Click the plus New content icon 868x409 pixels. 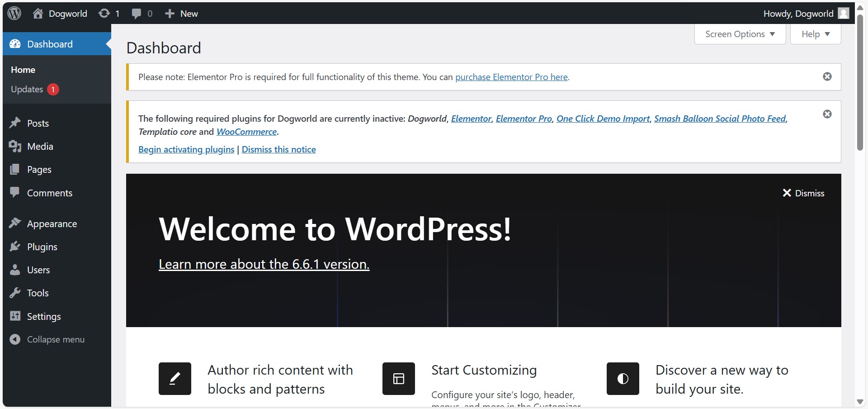(170, 14)
